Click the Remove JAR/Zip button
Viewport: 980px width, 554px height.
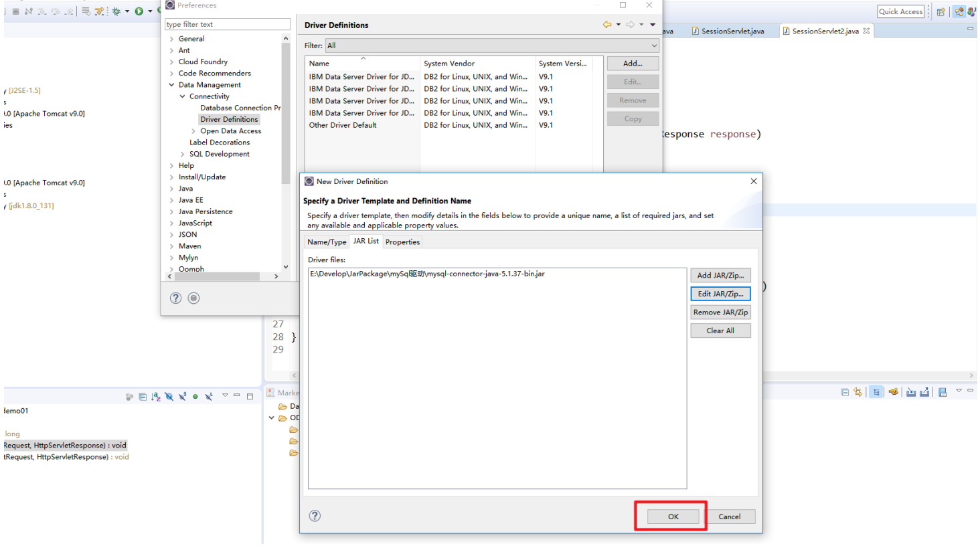pos(720,312)
